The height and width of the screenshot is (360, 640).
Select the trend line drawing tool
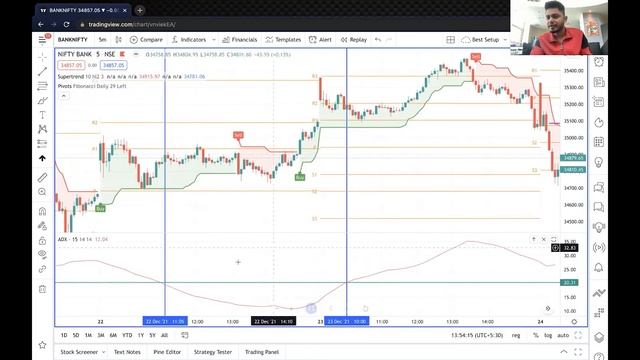point(42,72)
